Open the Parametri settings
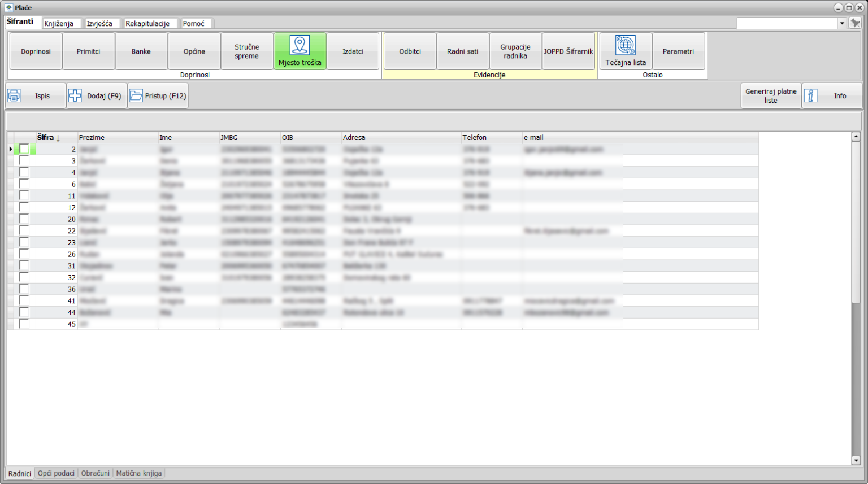 click(679, 51)
